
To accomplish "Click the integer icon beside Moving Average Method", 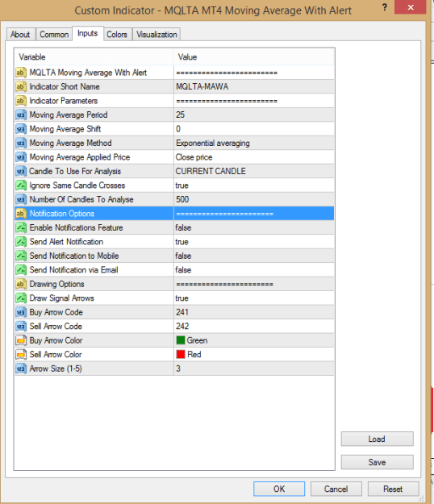I will click(21, 143).
